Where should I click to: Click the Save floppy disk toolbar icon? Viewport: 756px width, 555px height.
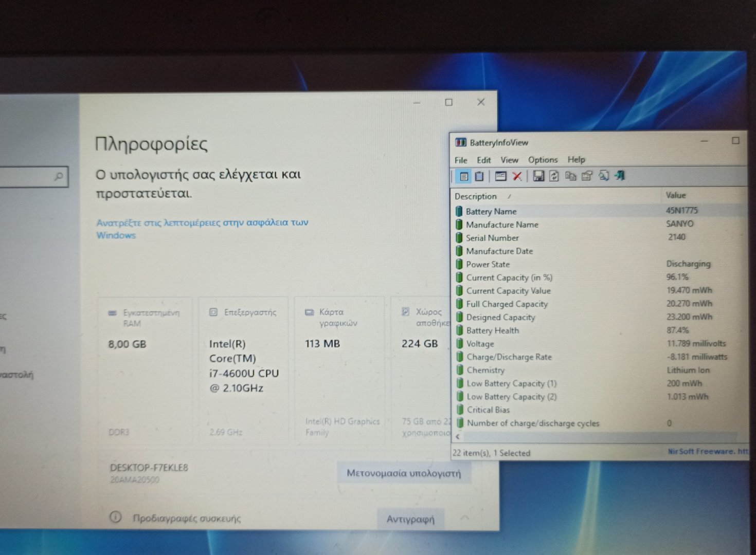tap(538, 176)
